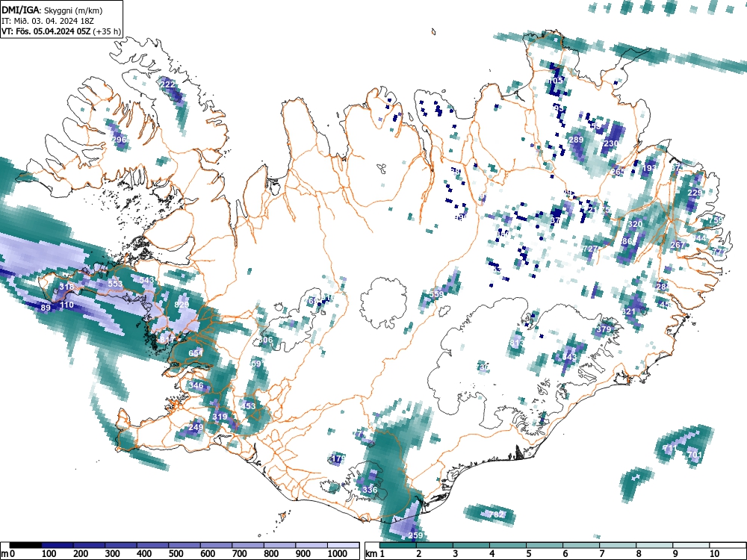The image size is (747, 560).
Task: Select the 346 value label
Action: pos(196,385)
